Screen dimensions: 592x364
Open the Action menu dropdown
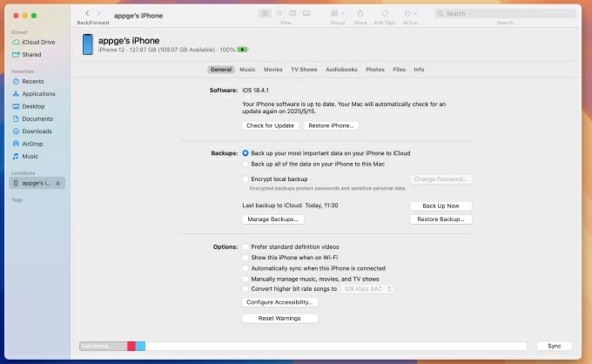click(410, 14)
